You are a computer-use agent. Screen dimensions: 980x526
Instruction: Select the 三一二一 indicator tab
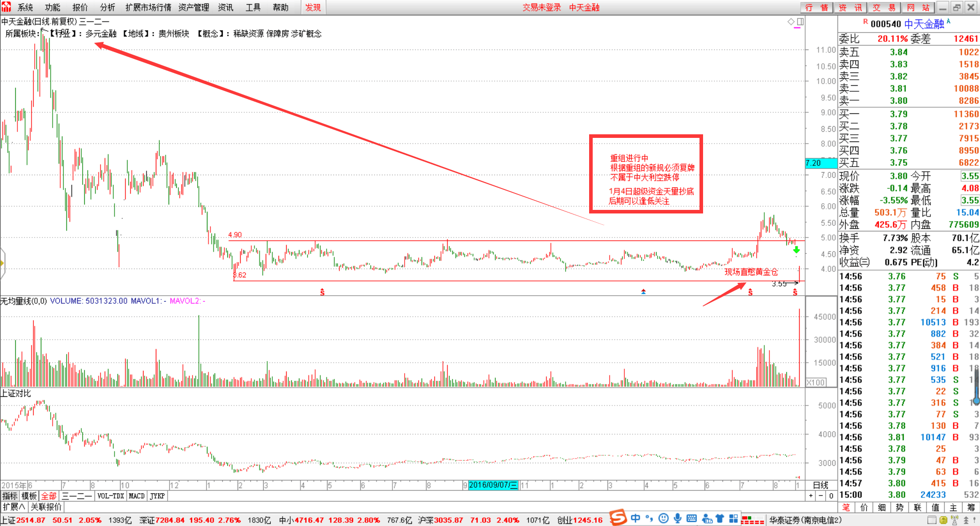click(x=77, y=496)
